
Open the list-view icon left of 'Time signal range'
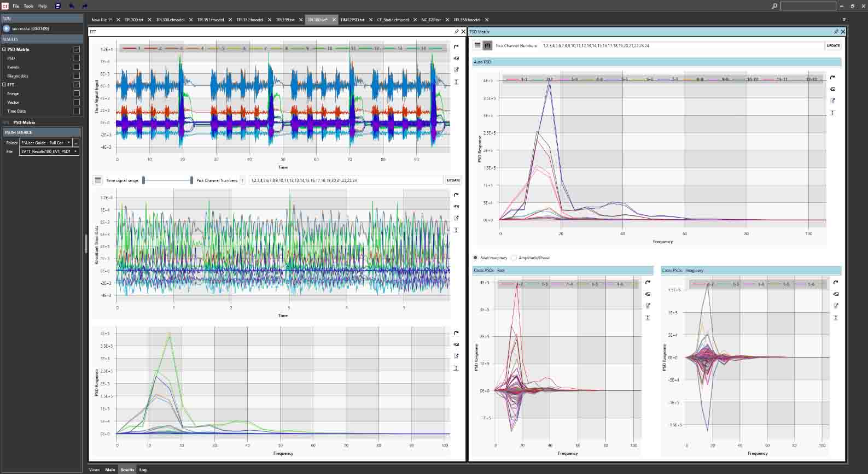click(98, 180)
